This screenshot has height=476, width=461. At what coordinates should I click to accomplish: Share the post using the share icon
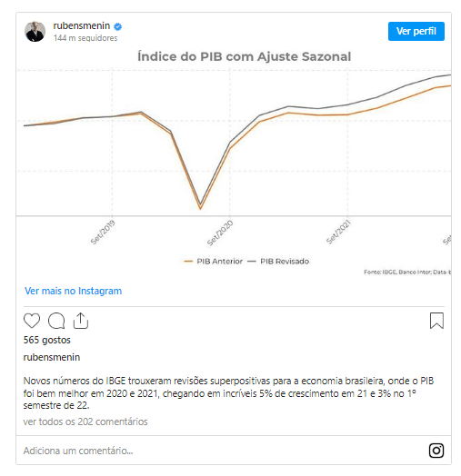[x=81, y=321]
